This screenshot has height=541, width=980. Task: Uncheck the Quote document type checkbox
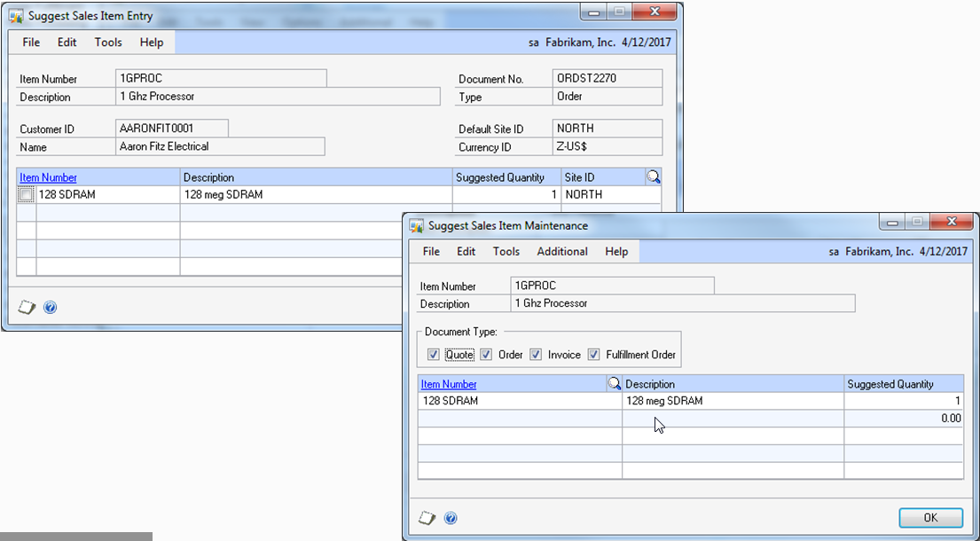point(433,354)
